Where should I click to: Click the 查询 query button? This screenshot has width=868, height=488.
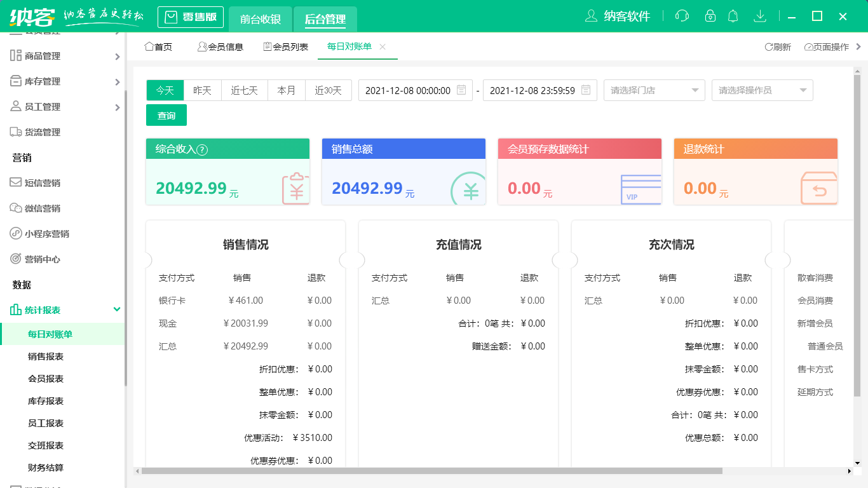click(166, 115)
